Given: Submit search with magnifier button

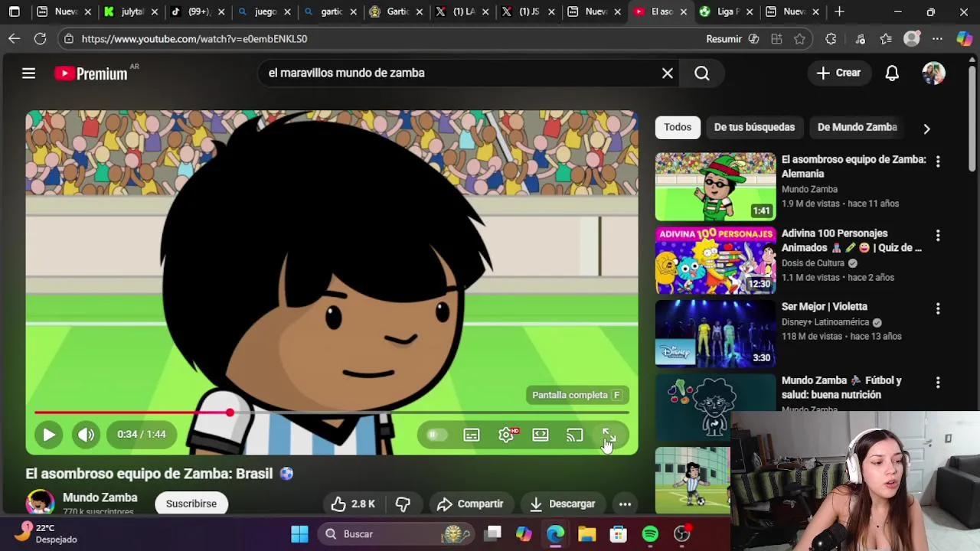Looking at the screenshot, I should click(702, 73).
